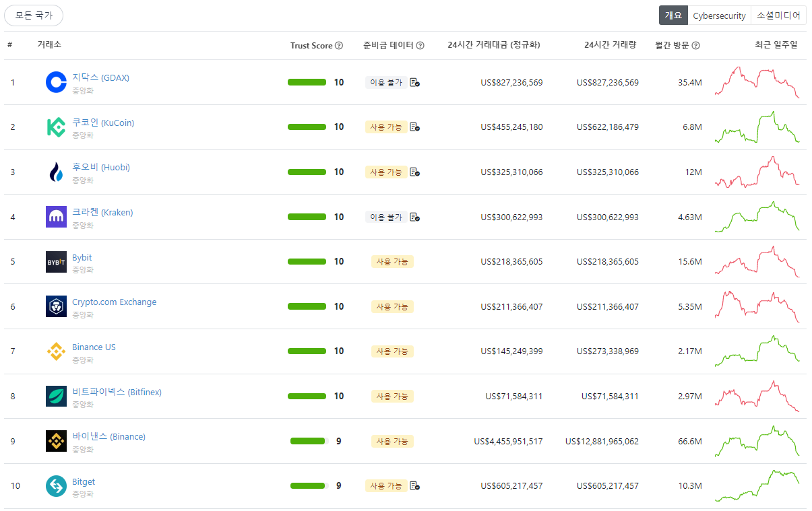
Task: Open the Binance US exchange link
Action: click(94, 347)
